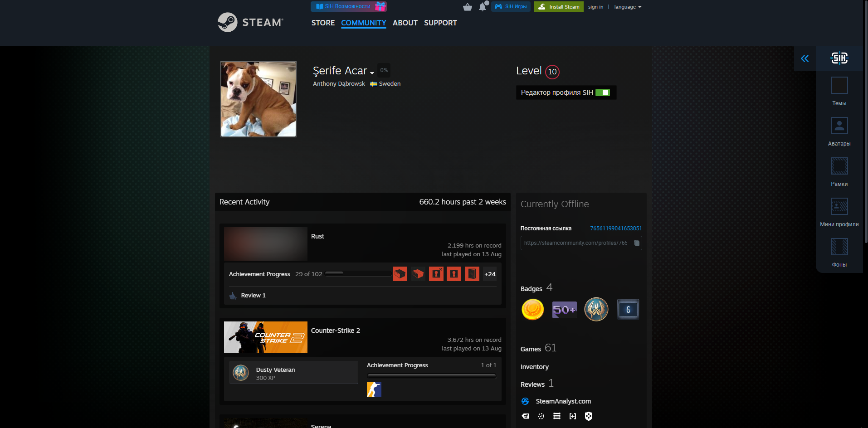Click the sign in link

pyautogui.click(x=595, y=7)
